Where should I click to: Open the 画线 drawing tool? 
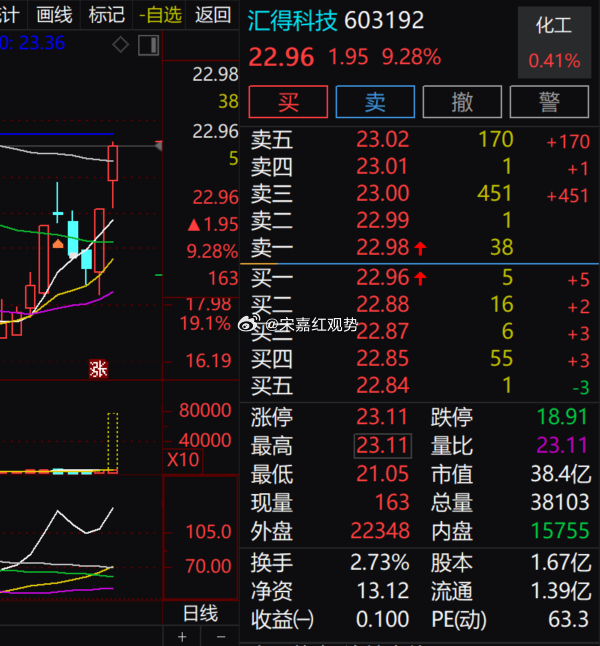pyautogui.click(x=54, y=15)
